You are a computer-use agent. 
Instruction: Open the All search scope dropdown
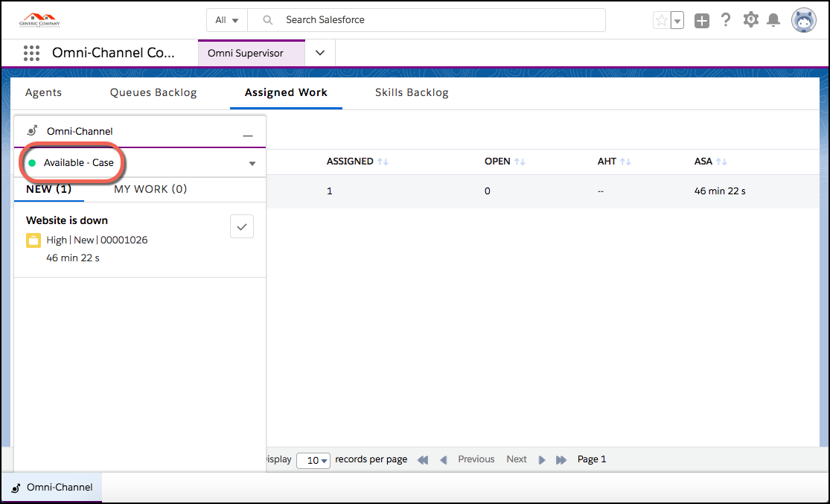[x=227, y=20]
